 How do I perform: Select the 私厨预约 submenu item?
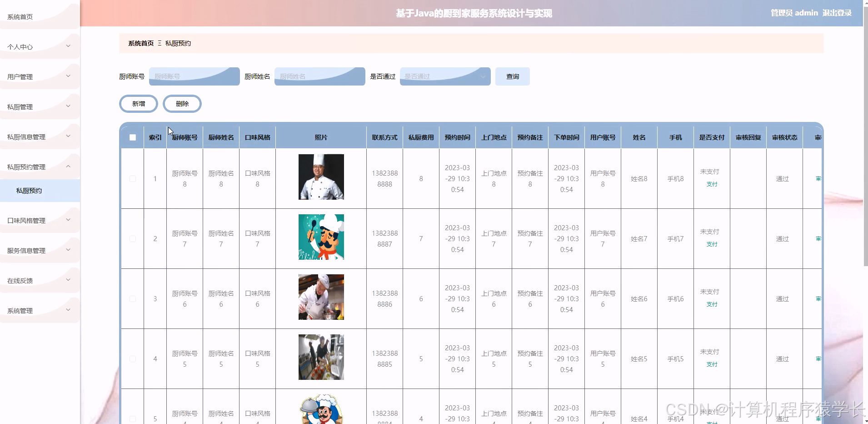(40, 191)
